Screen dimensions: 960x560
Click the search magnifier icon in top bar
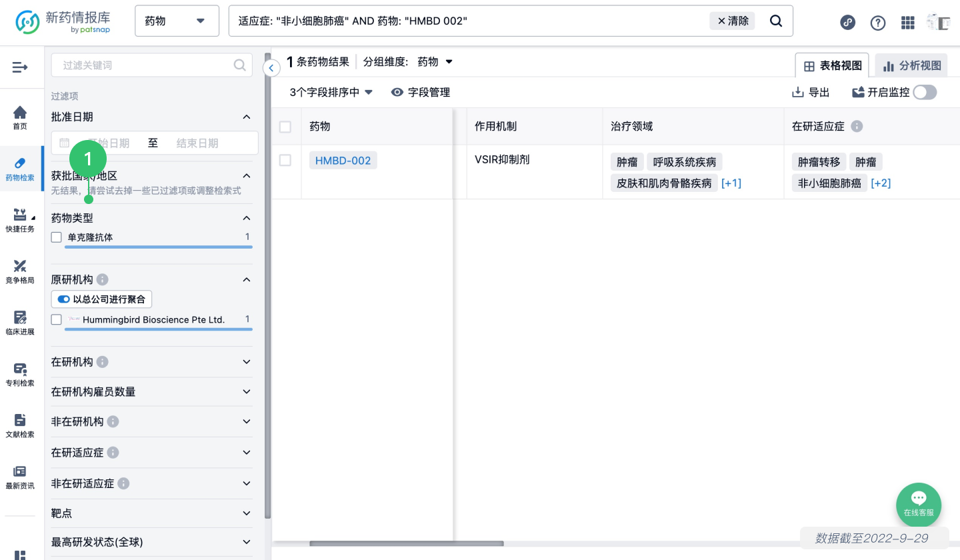coord(776,21)
